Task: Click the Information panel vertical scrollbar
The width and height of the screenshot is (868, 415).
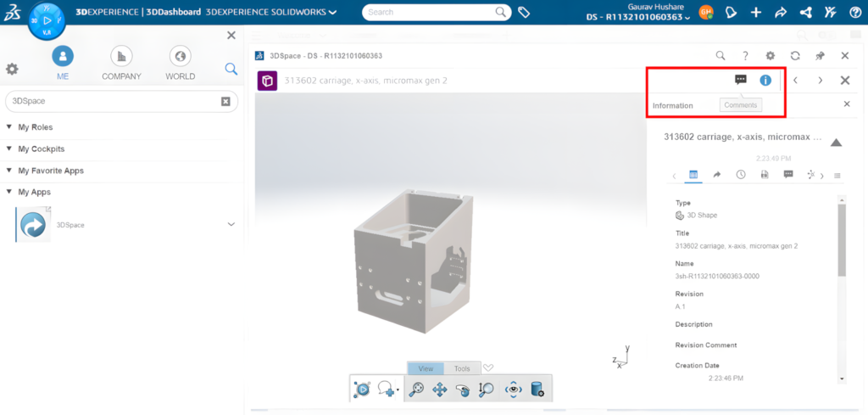Action: click(x=842, y=239)
